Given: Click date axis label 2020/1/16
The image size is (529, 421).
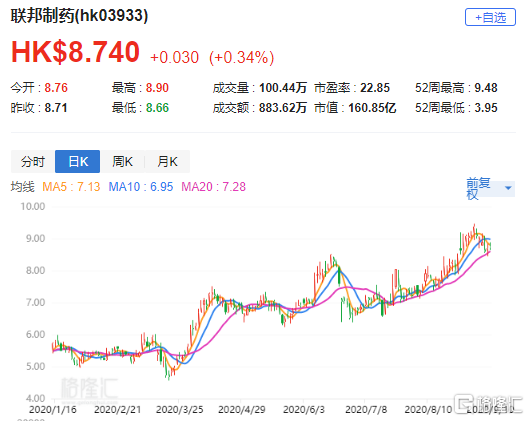Looking at the screenshot, I should [x=53, y=410].
